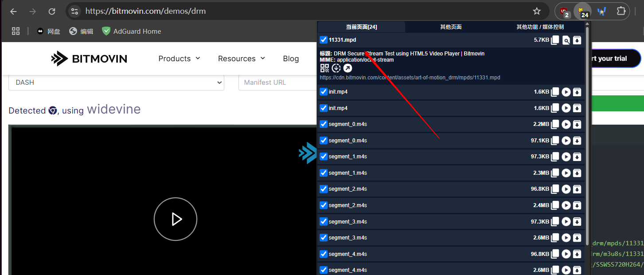
Task: Download the 2.6MB segment_3.m4s
Action: point(577,238)
